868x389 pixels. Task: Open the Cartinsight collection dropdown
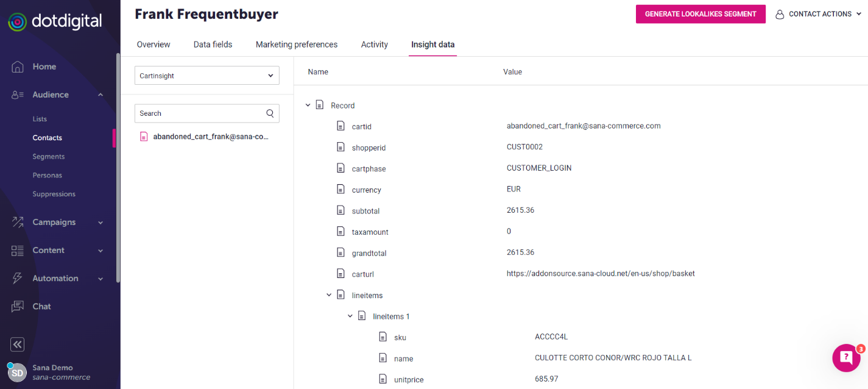(207, 76)
